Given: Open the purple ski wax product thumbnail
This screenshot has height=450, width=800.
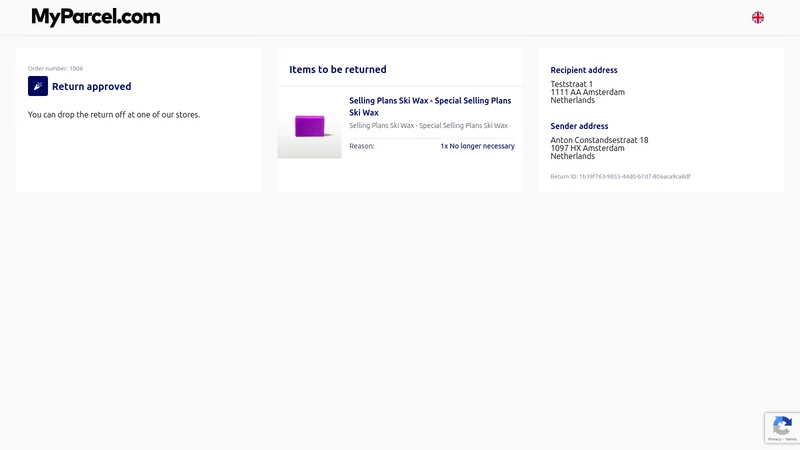Looking at the screenshot, I should pyautogui.click(x=309, y=126).
